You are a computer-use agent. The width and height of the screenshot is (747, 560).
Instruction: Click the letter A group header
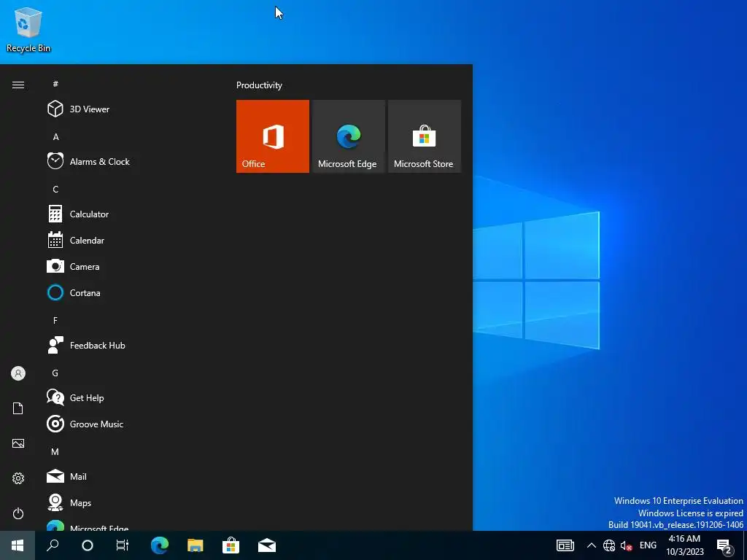pyautogui.click(x=55, y=136)
